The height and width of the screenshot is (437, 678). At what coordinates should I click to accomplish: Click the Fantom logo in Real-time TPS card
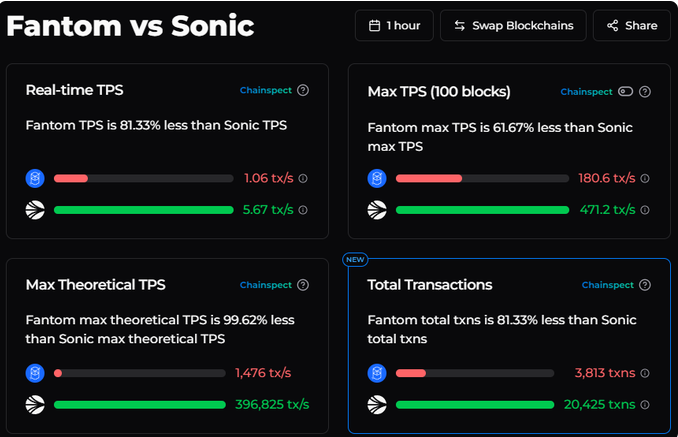(35, 179)
